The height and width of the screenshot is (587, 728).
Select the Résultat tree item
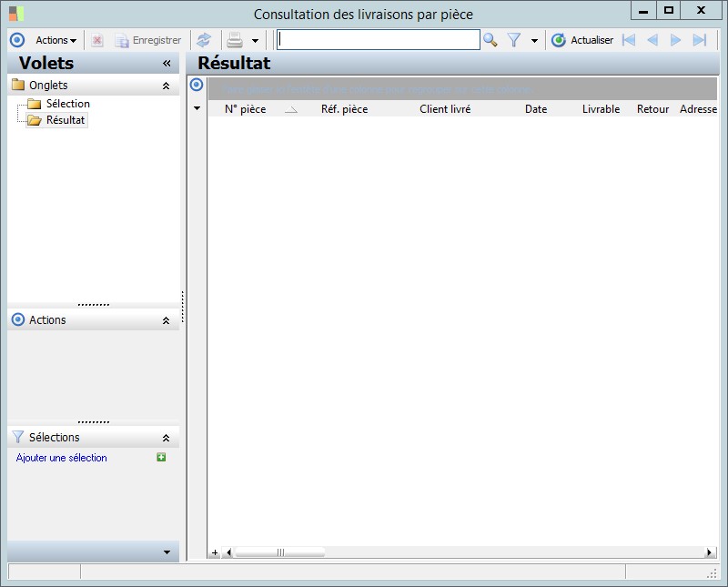(65, 120)
